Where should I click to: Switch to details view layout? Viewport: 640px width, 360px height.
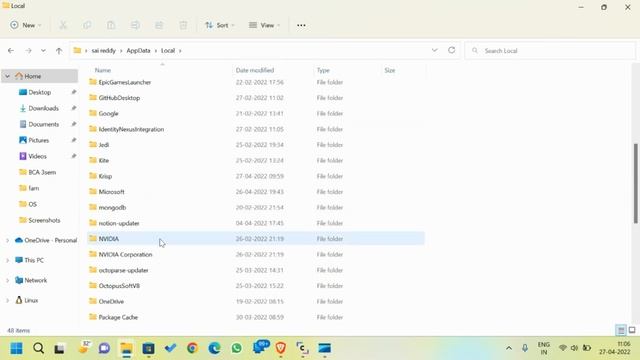(x=621, y=330)
